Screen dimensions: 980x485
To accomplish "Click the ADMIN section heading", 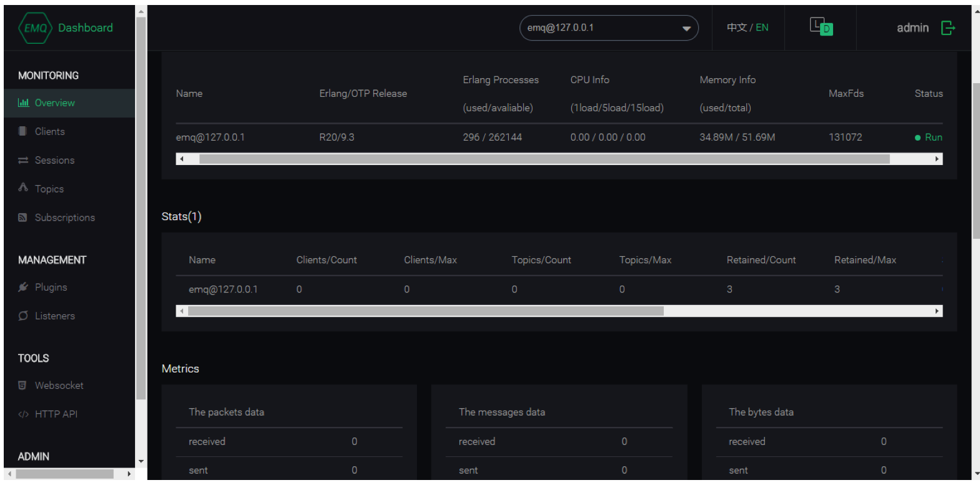I will [x=34, y=457].
